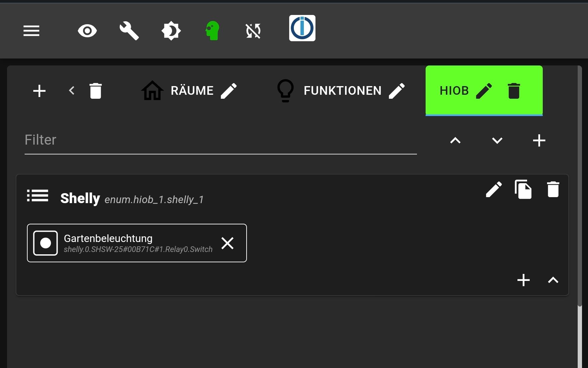Add new enum category with plus icon

(x=39, y=91)
